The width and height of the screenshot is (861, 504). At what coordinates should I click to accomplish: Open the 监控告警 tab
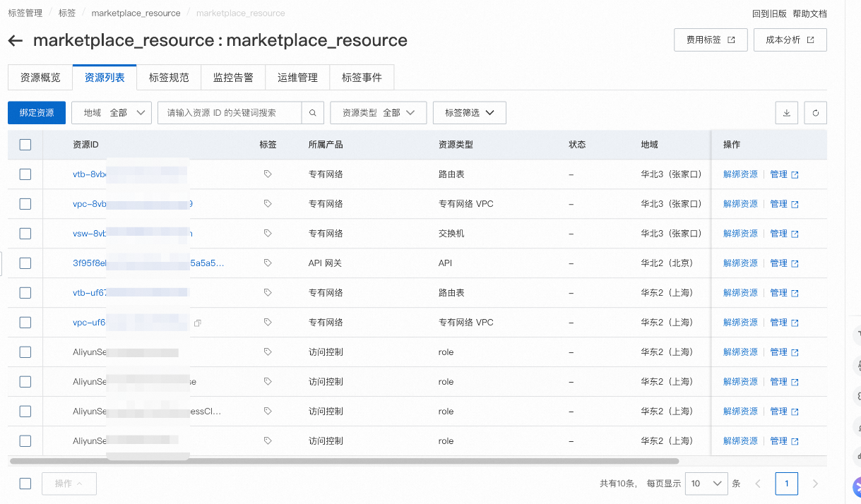coord(233,78)
